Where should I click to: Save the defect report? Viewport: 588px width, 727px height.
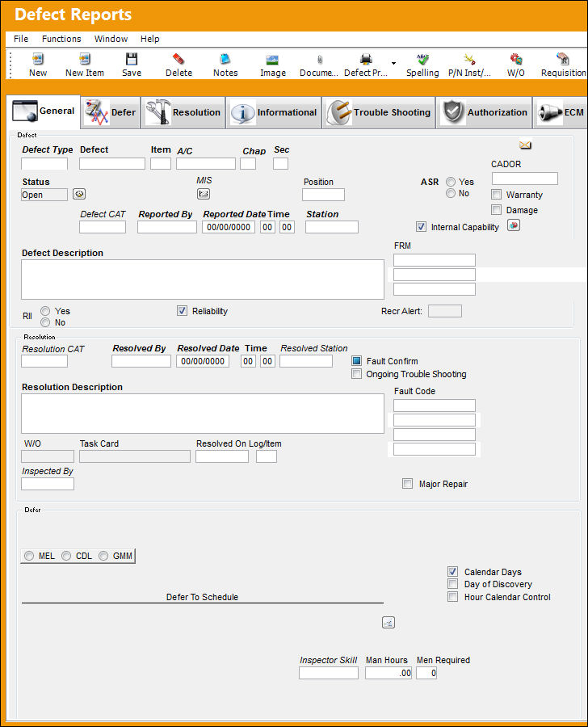[x=132, y=59]
